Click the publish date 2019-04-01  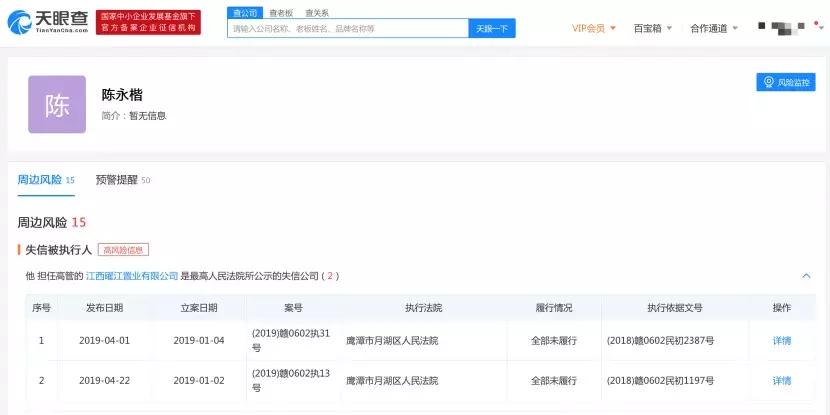104,341
